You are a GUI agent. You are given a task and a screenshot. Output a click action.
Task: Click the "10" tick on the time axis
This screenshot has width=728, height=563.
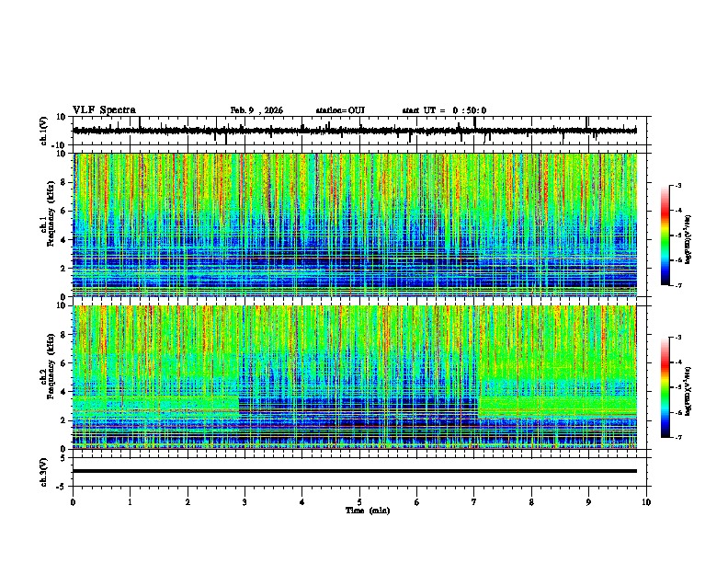click(646, 502)
